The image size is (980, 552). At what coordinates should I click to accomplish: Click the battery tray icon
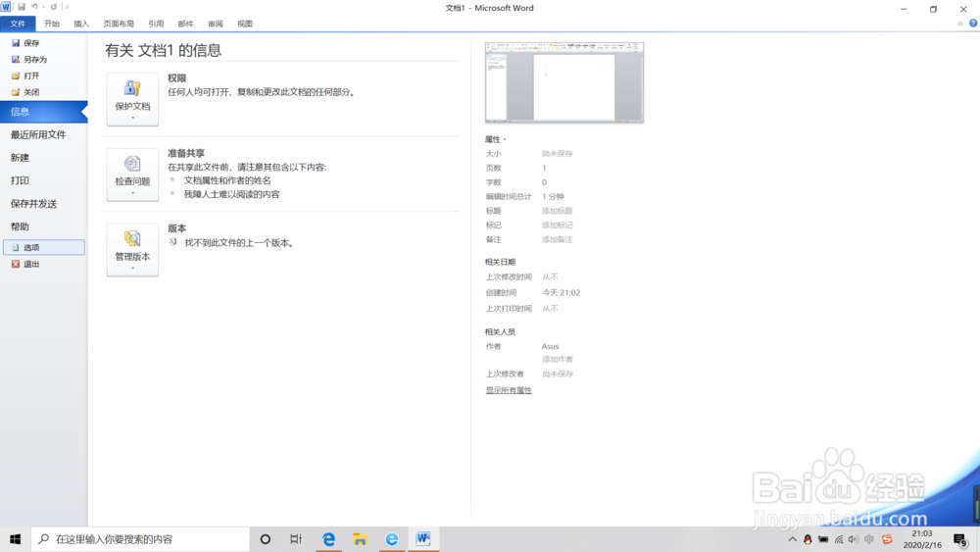(x=823, y=539)
